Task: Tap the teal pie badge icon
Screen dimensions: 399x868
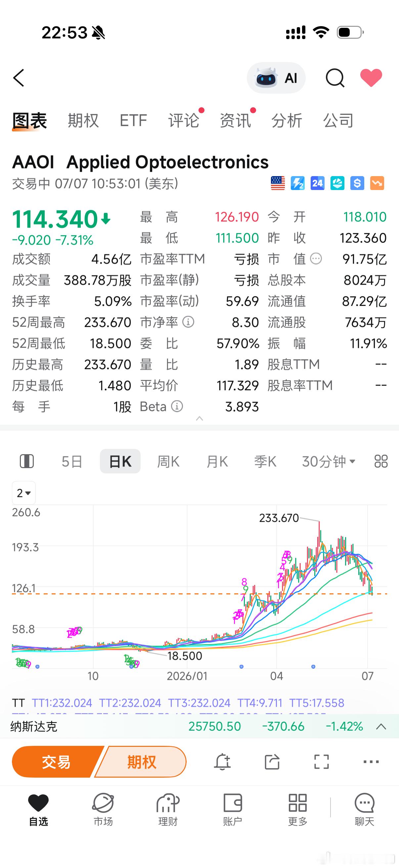Action: coord(337,183)
